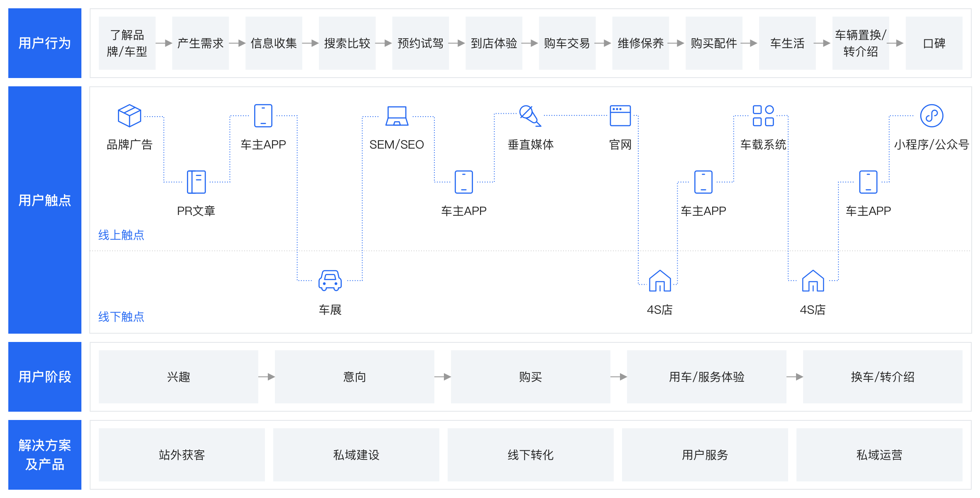Open the 站外获客 solution box
Image resolution: width=980 pixels, height=498 pixels.
(x=181, y=455)
